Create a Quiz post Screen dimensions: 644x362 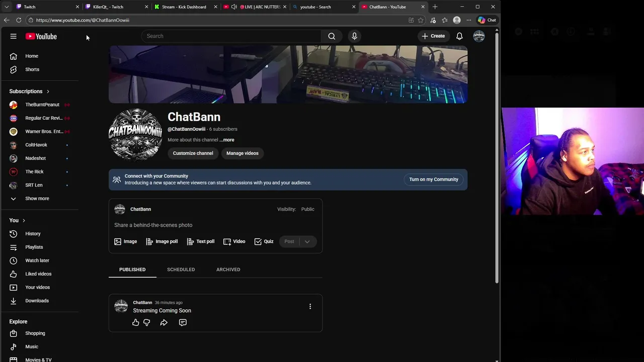264,242
